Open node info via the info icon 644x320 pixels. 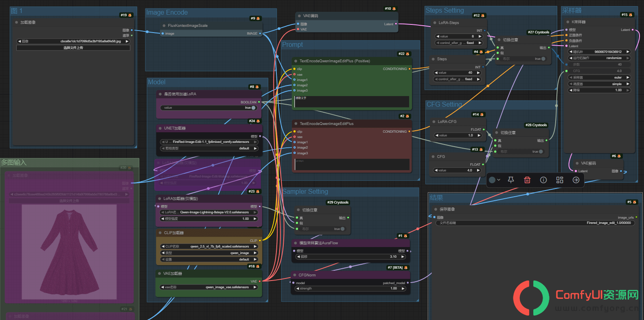click(543, 180)
